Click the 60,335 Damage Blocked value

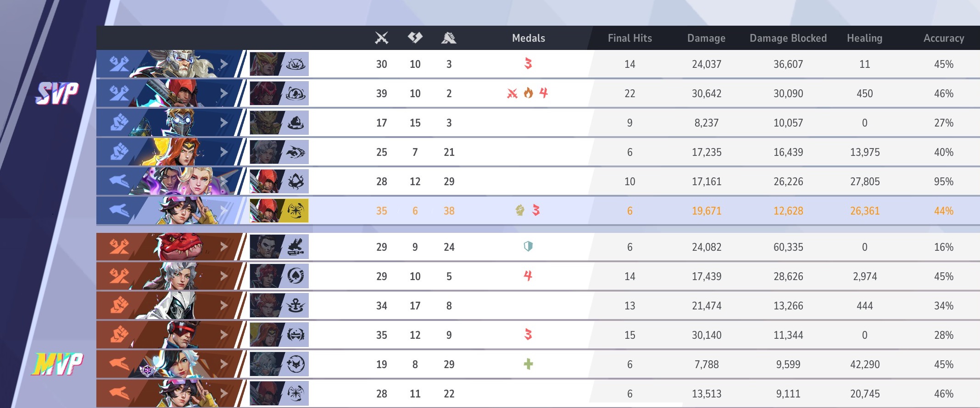pyautogui.click(x=788, y=247)
